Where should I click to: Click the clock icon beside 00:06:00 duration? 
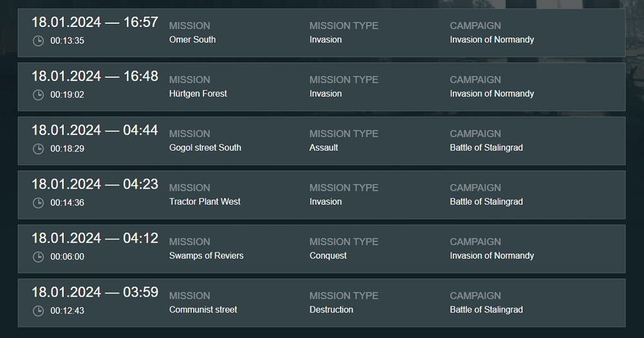point(39,257)
